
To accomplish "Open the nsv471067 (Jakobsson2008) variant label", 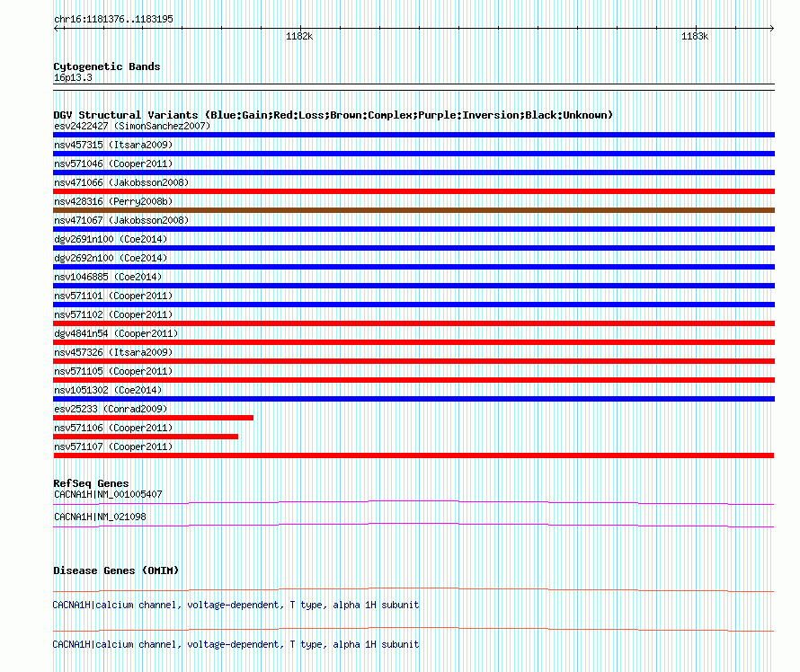I will [x=121, y=220].
